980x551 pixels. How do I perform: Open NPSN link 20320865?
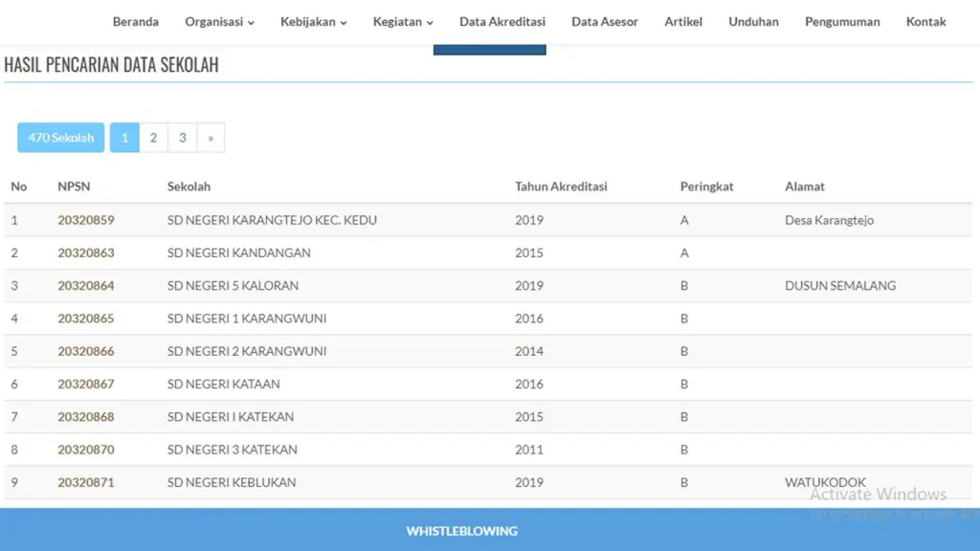85,319
